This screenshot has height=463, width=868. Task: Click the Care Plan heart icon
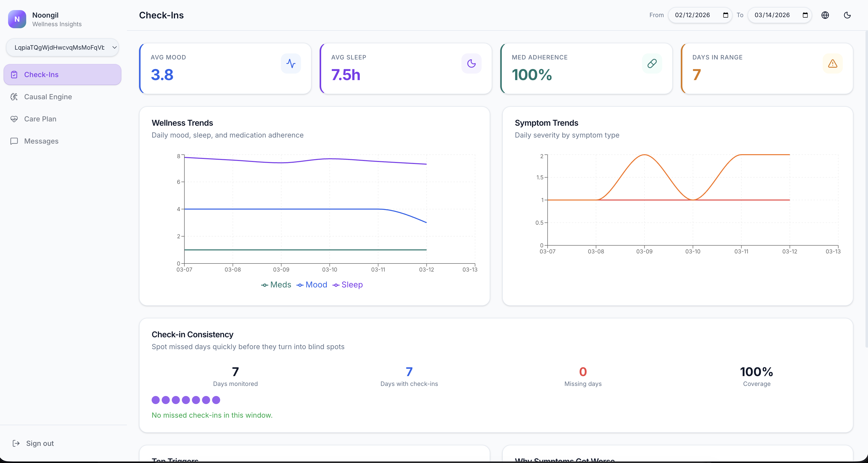14,119
